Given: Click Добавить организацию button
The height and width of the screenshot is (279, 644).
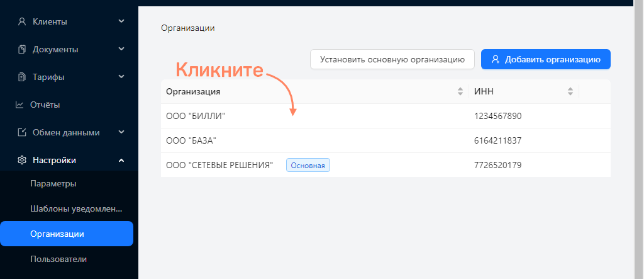Looking at the screenshot, I should pyautogui.click(x=546, y=59).
